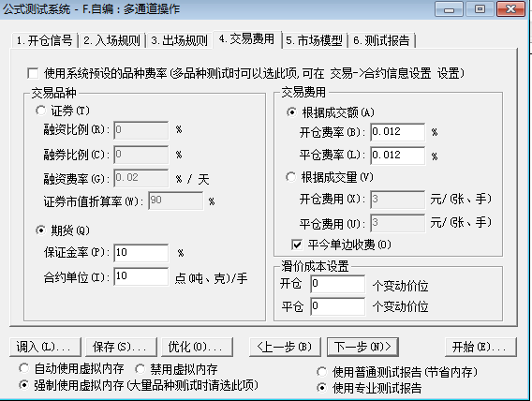Image resolution: width=532 pixels, height=401 pixels.
Task: Maximize the 公式测试系统 window
Action: 480,8
